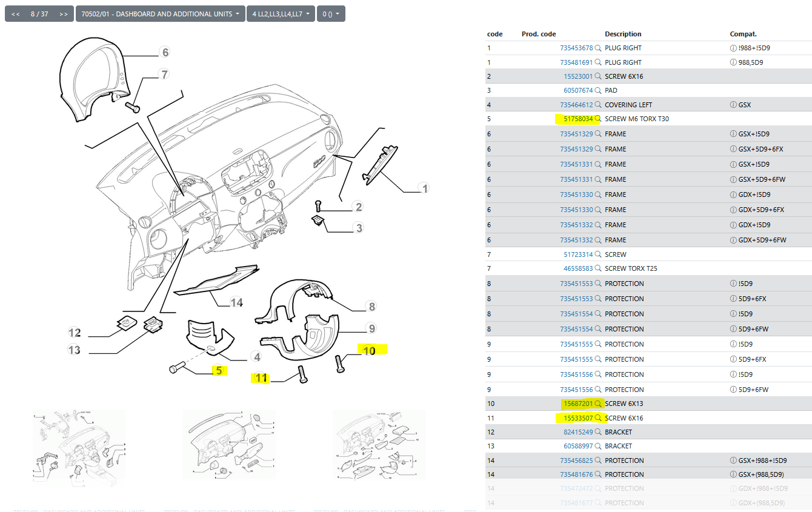
Task: Click info icon next to GSX+!988+!5D9
Action: click(x=733, y=460)
